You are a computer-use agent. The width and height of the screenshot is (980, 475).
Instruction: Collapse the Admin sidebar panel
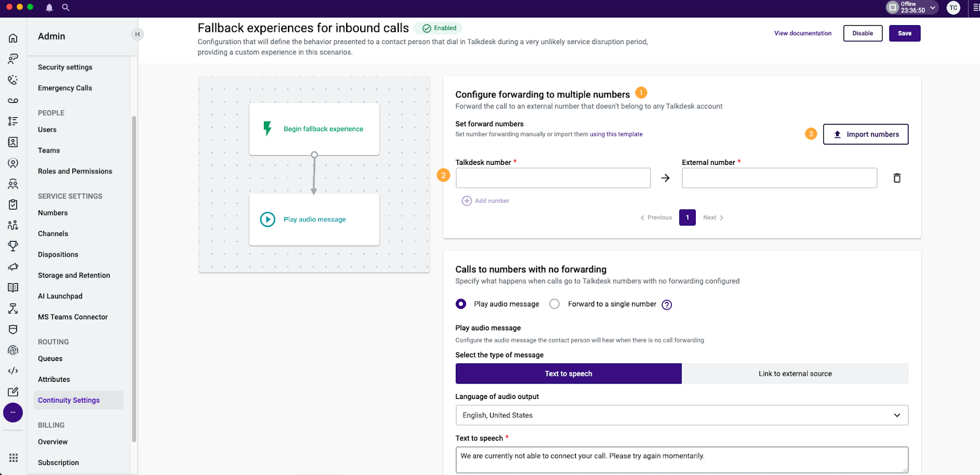click(x=138, y=34)
